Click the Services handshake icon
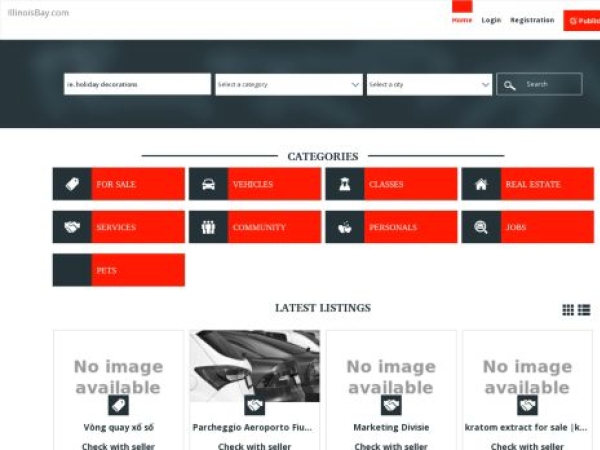 coord(72,227)
